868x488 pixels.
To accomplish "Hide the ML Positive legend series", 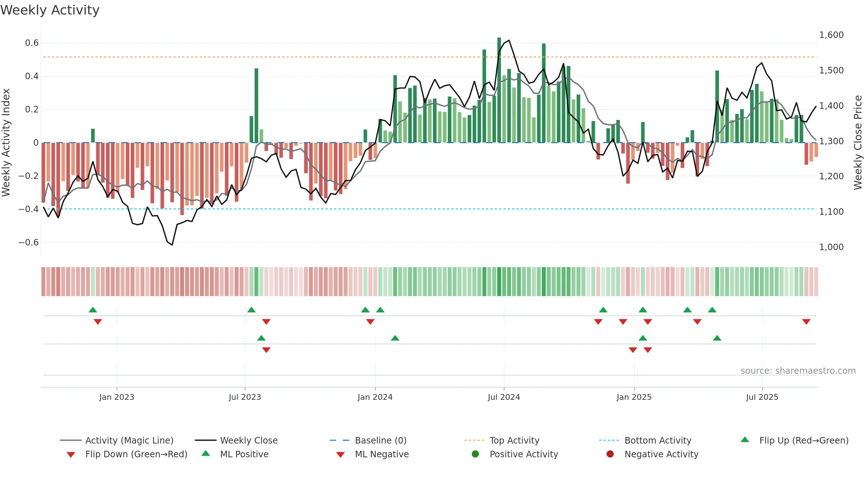I will pos(235,454).
